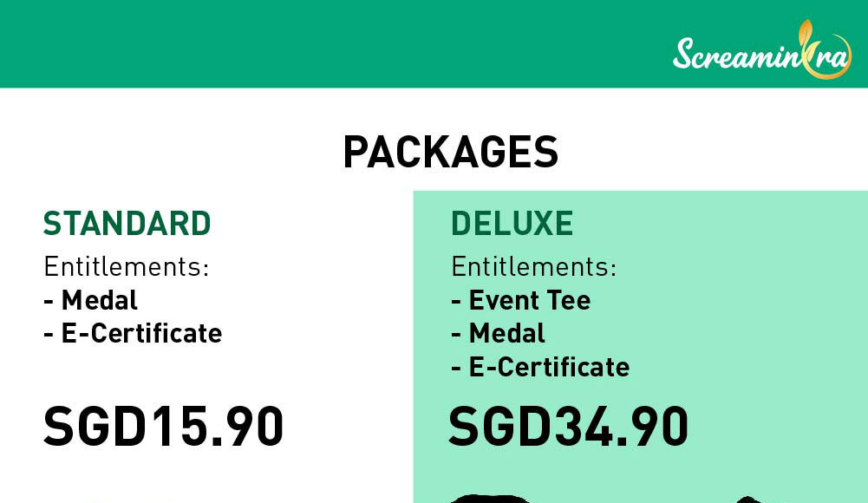Select the STANDARD package title
The height and width of the screenshot is (503, 868).
pos(127,224)
